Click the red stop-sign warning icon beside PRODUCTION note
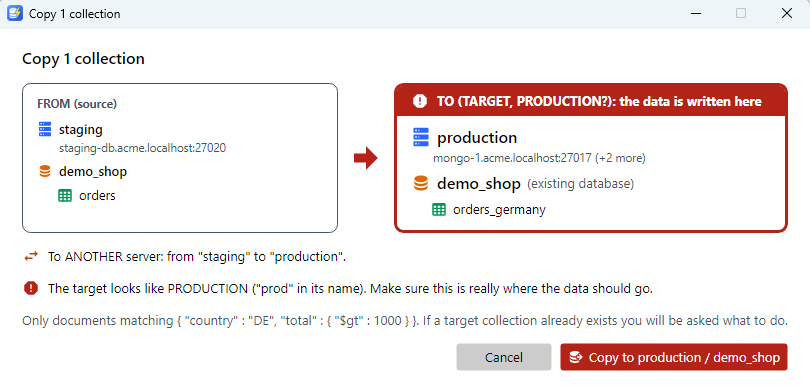Screen dimensions: 810x389 tap(31, 288)
